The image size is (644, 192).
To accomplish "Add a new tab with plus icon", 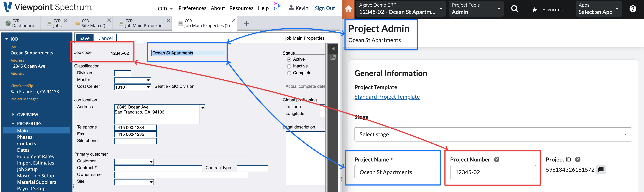I will [246, 23].
